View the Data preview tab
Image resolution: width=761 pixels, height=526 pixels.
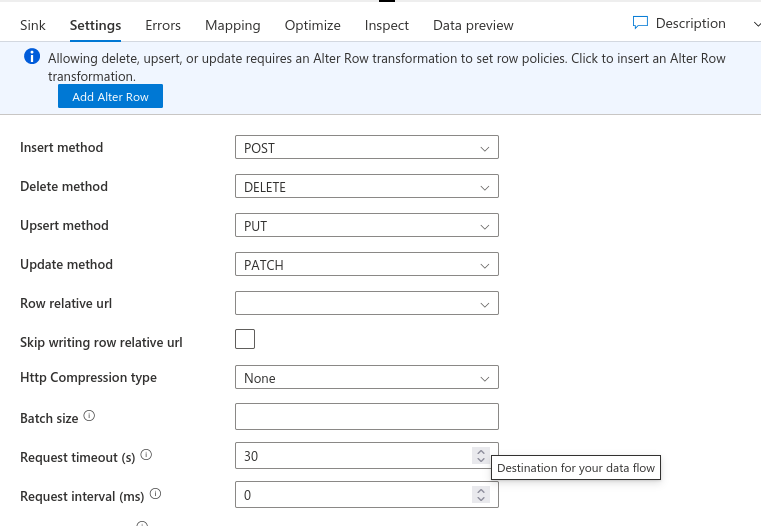coord(473,25)
